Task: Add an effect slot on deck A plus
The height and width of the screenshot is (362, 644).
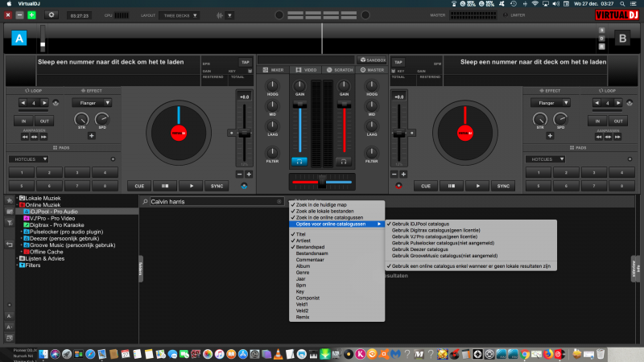Action: pos(92,136)
